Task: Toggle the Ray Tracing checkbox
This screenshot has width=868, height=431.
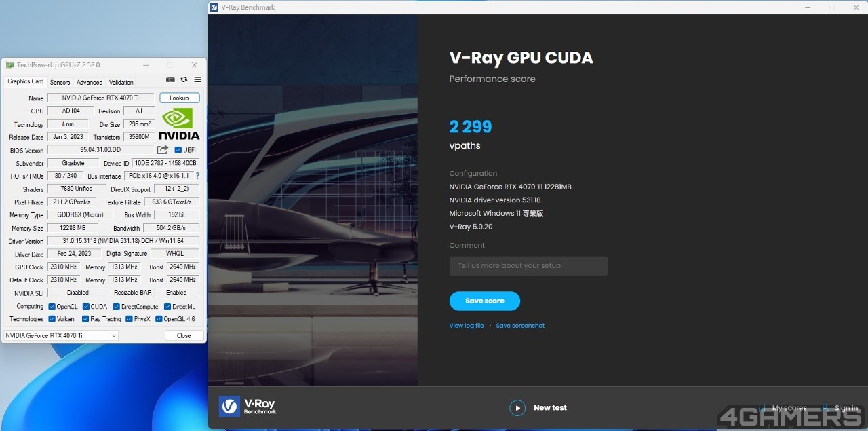Action: 85,319
